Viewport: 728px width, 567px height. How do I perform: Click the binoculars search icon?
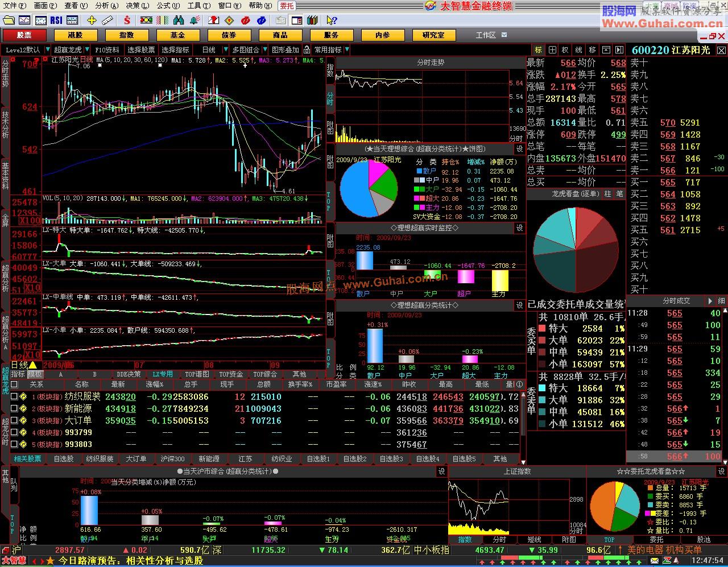click(179, 20)
